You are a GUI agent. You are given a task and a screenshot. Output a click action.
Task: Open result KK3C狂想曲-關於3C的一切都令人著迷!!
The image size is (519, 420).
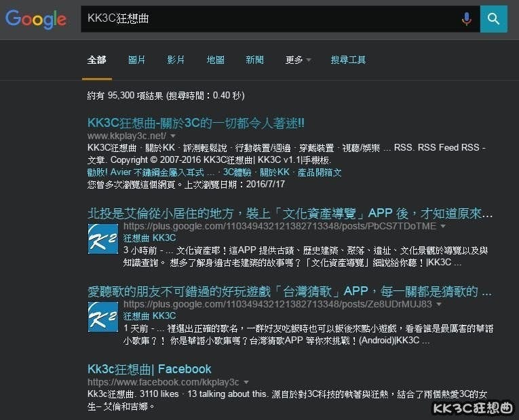[195, 123]
